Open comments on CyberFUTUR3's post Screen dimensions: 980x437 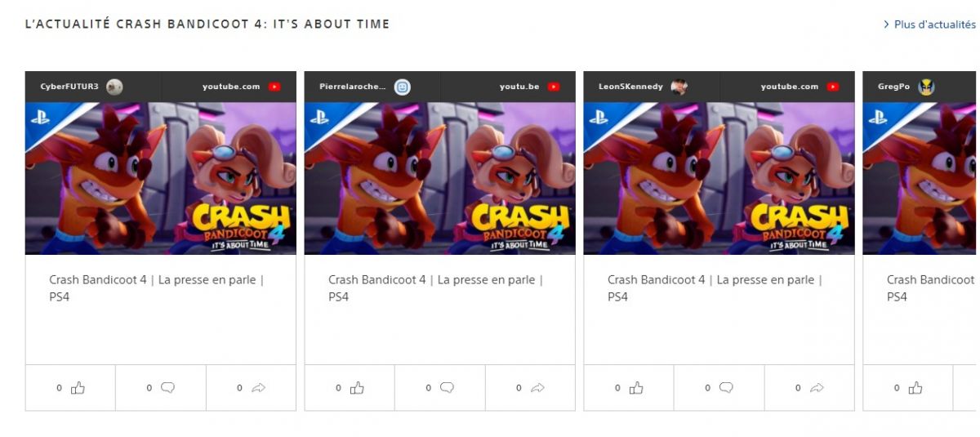coord(167,388)
